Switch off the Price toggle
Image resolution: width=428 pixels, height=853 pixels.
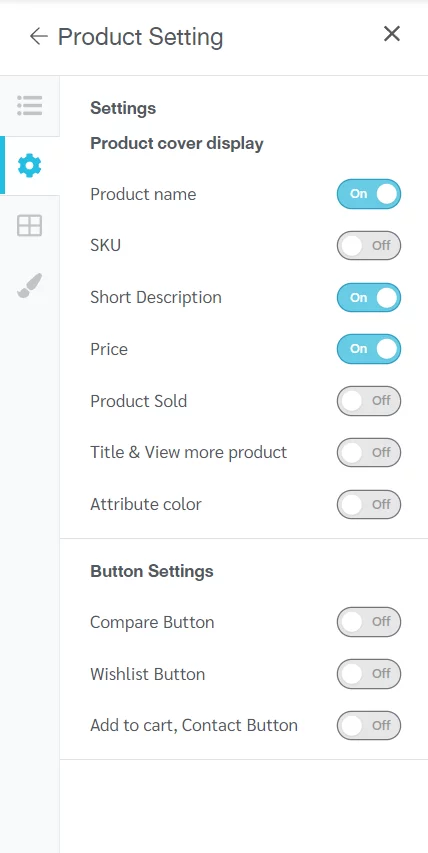(x=369, y=349)
